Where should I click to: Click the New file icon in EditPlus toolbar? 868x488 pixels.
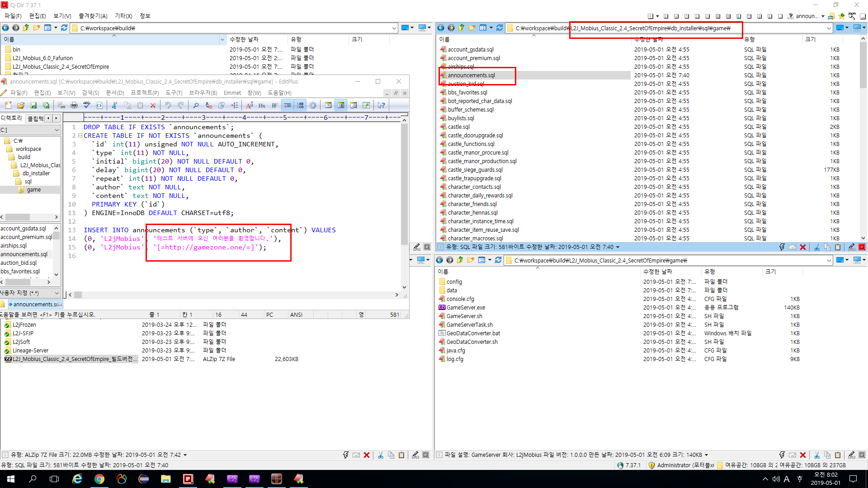click(x=8, y=105)
